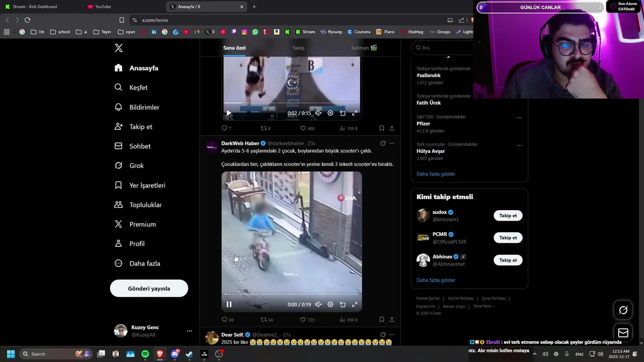
Task: Switch to Sana özel tab
Action: coord(234,48)
